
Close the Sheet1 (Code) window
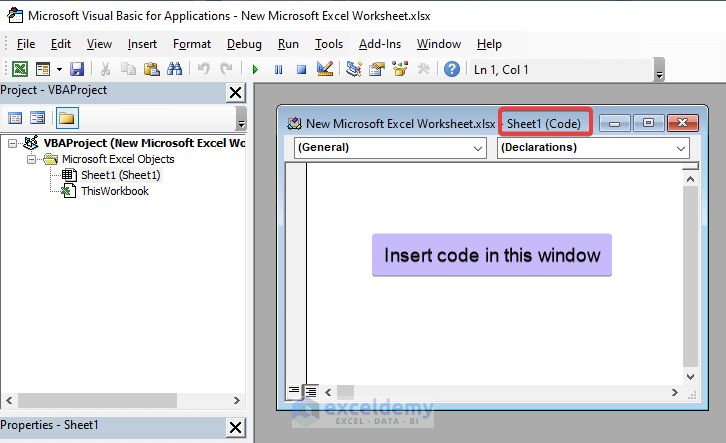coord(682,123)
